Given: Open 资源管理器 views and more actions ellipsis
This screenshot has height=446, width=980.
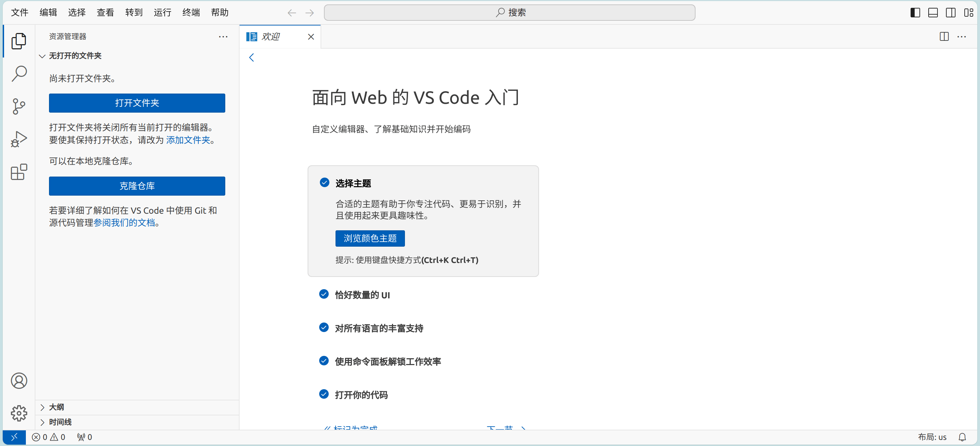Looking at the screenshot, I should click(223, 36).
